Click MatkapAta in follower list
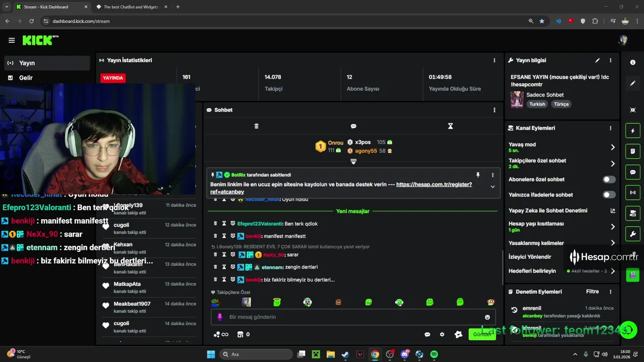Viewport: 644px width, 362px height. (x=127, y=284)
